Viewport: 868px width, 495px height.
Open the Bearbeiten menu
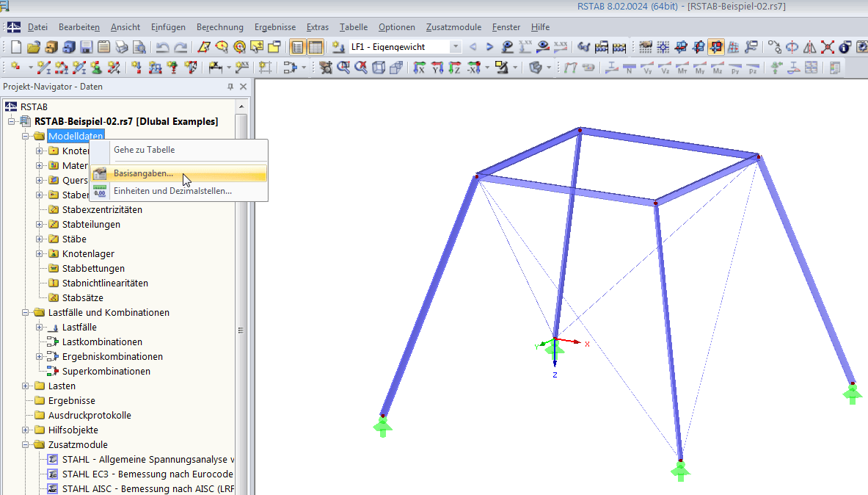(x=79, y=27)
